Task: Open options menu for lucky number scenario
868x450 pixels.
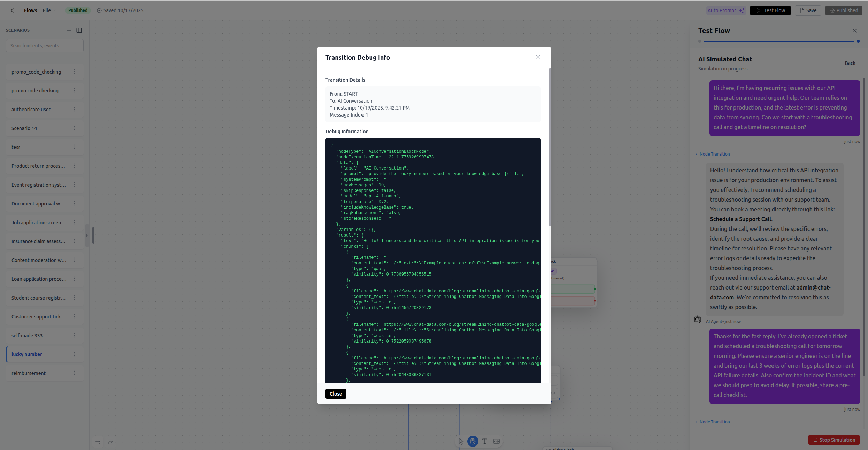Action: click(75, 354)
